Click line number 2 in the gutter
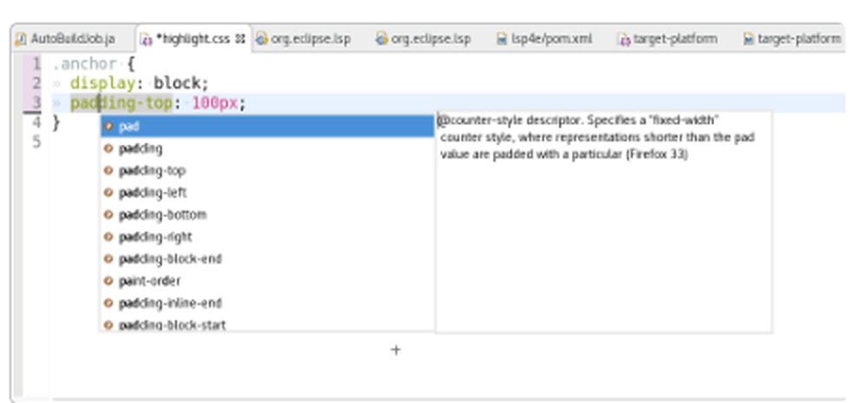The height and width of the screenshot is (403, 868). [x=36, y=83]
